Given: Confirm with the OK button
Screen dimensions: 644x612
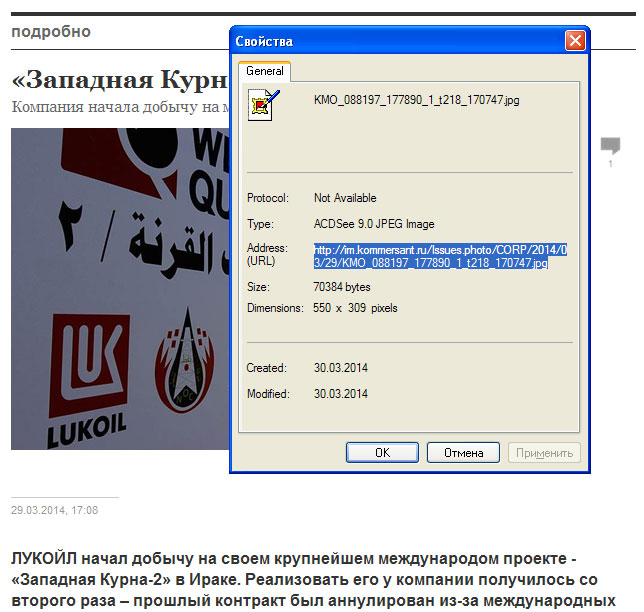Looking at the screenshot, I should pyautogui.click(x=382, y=453).
